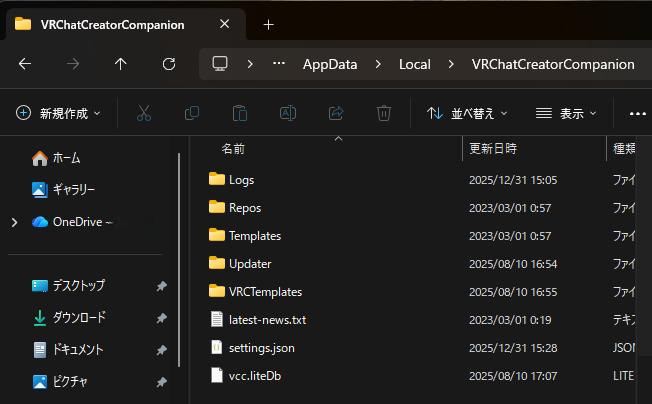Open the 表示 view dropdown
652x404 pixels.
[x=566, y=114]
